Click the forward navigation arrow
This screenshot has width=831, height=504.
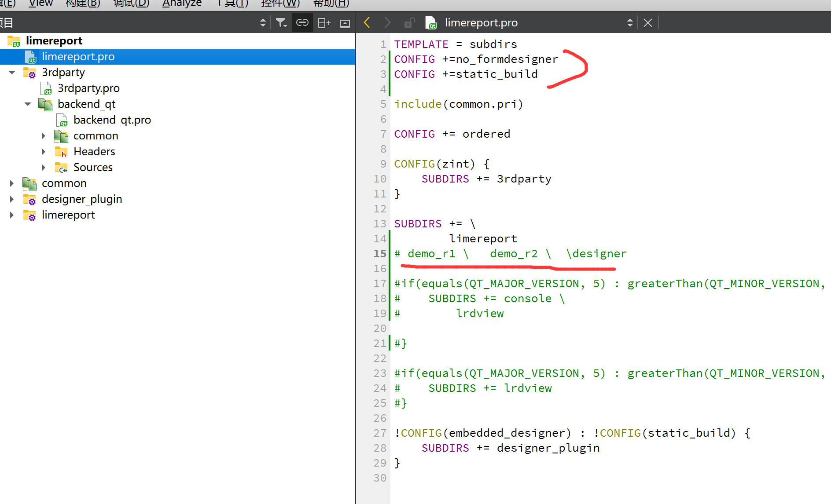[x=387, y=22]
